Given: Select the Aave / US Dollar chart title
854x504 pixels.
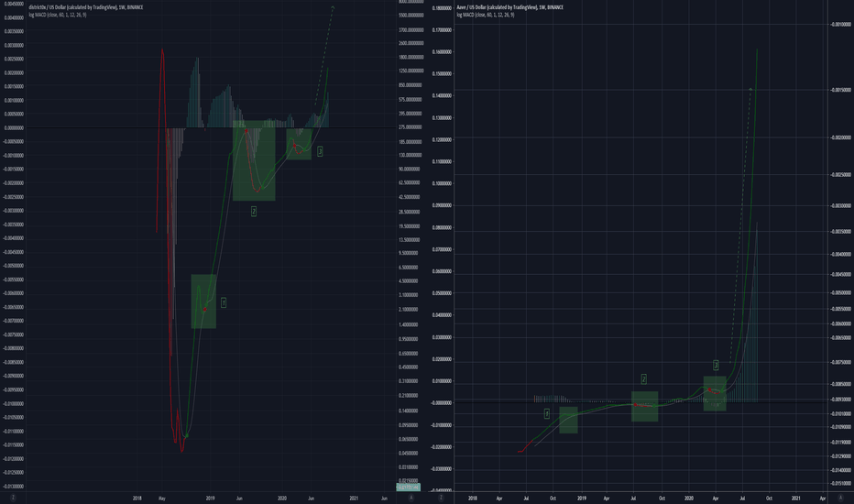Looking at the screenshot, I should coord(509,7).
